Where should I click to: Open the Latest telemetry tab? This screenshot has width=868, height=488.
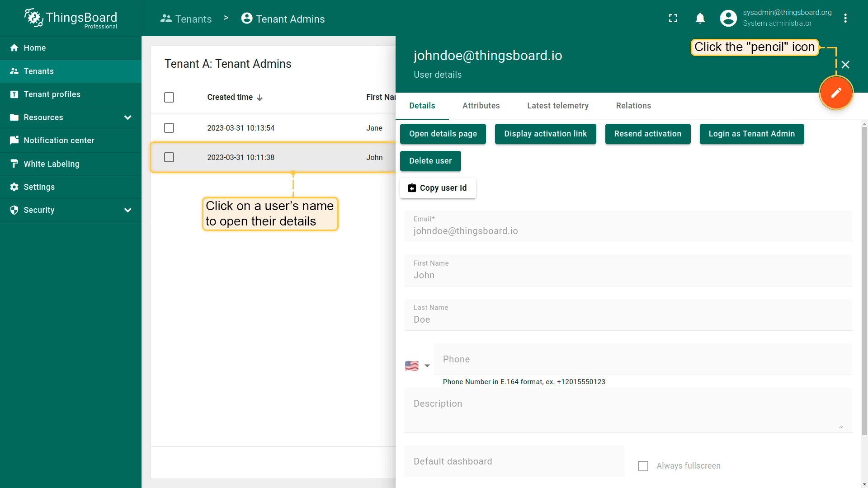click(x=557, y=106)
